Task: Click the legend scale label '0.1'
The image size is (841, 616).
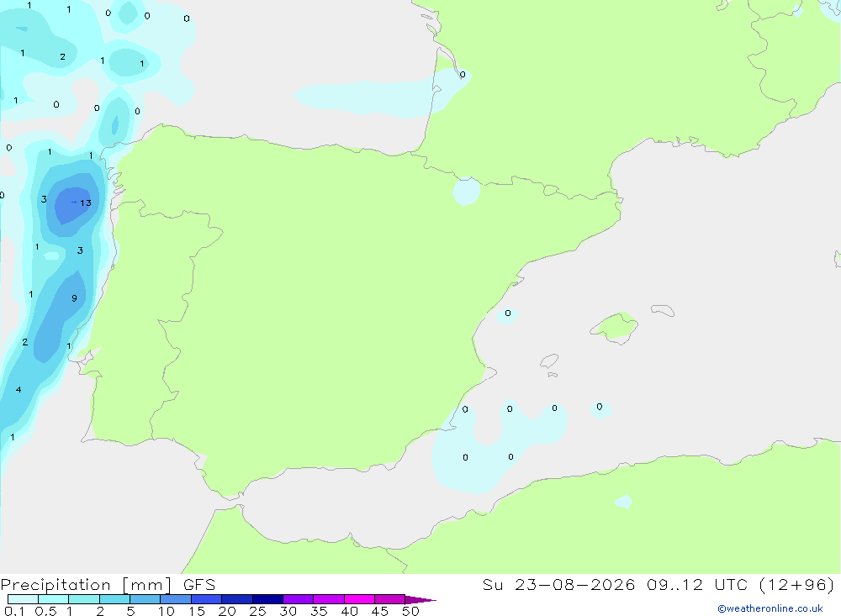Action: point(14,611)
